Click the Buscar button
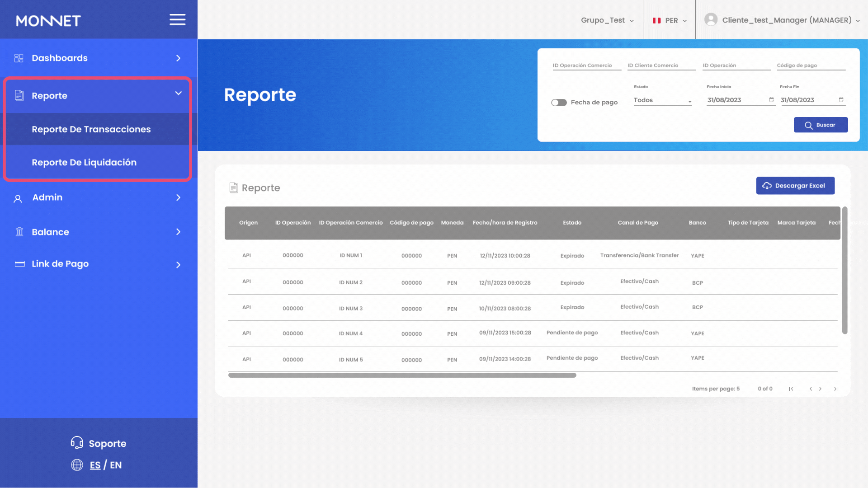The width and height of the screenshot is (868, 488). click(821, 125)
